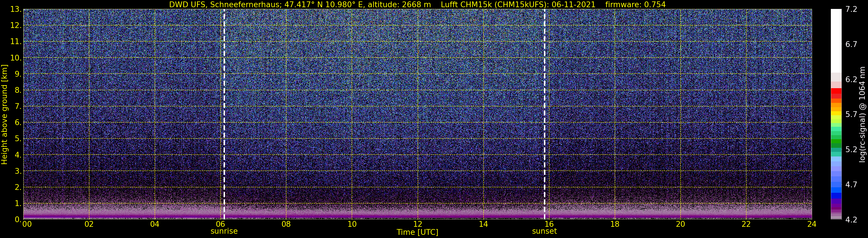
Task: Click the 'Time [UTC]' axis label
Action: [x=417, y=232]
